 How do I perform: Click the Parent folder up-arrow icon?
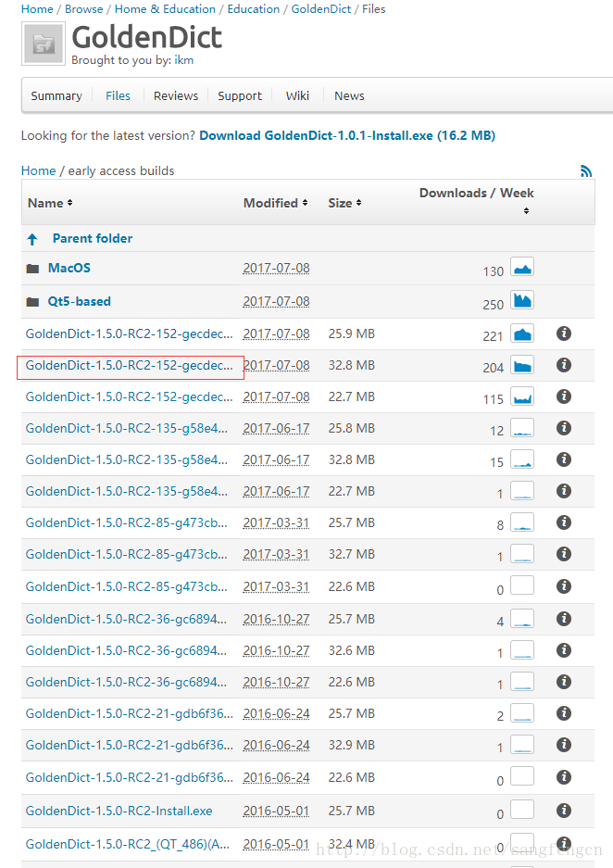[x=32, y=239]
